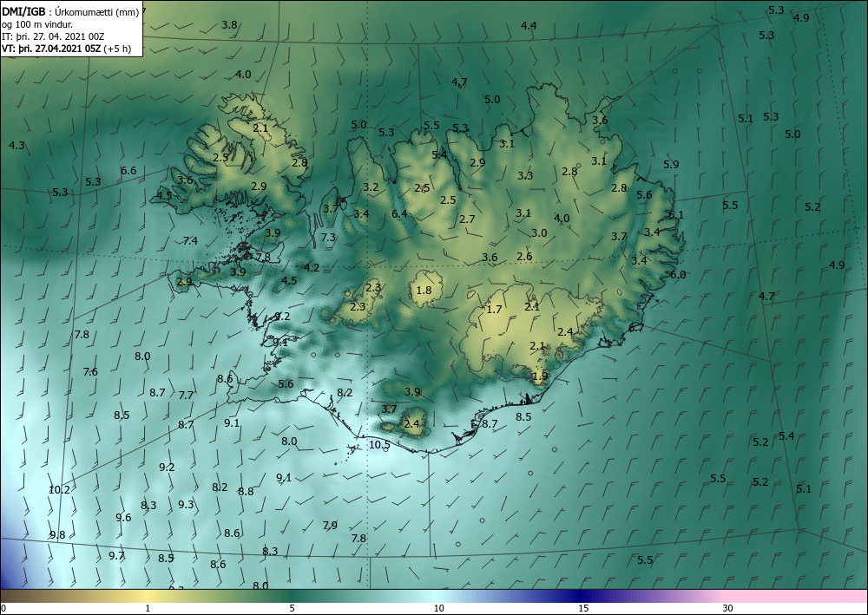Click the 6.7 value on the southeast coast

click(636, 327)
